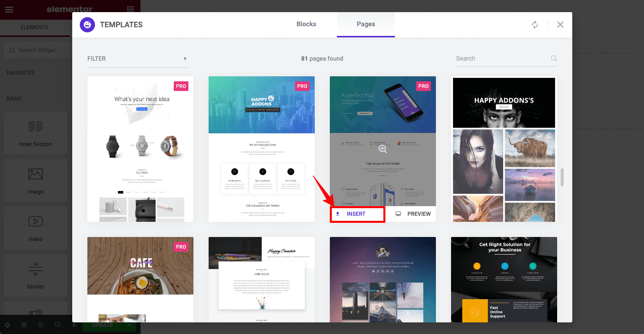Select the Inner Section widget

click(35, 133)
